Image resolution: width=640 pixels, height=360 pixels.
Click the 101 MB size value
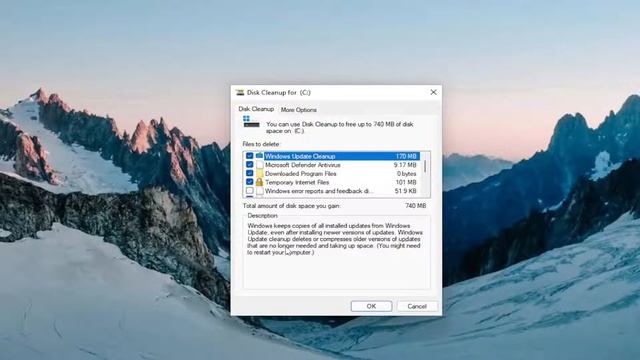click(x=406, y=182)
